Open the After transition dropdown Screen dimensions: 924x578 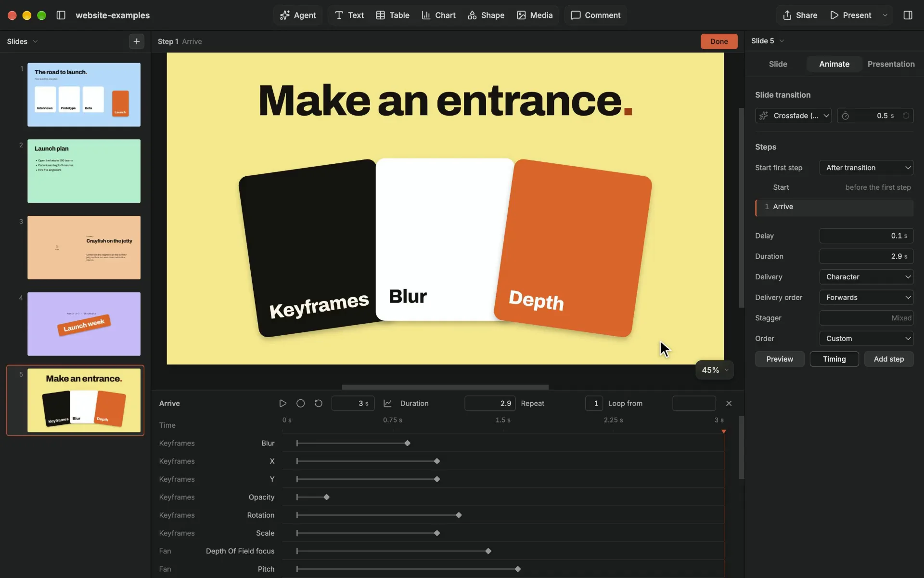[866, 168]
